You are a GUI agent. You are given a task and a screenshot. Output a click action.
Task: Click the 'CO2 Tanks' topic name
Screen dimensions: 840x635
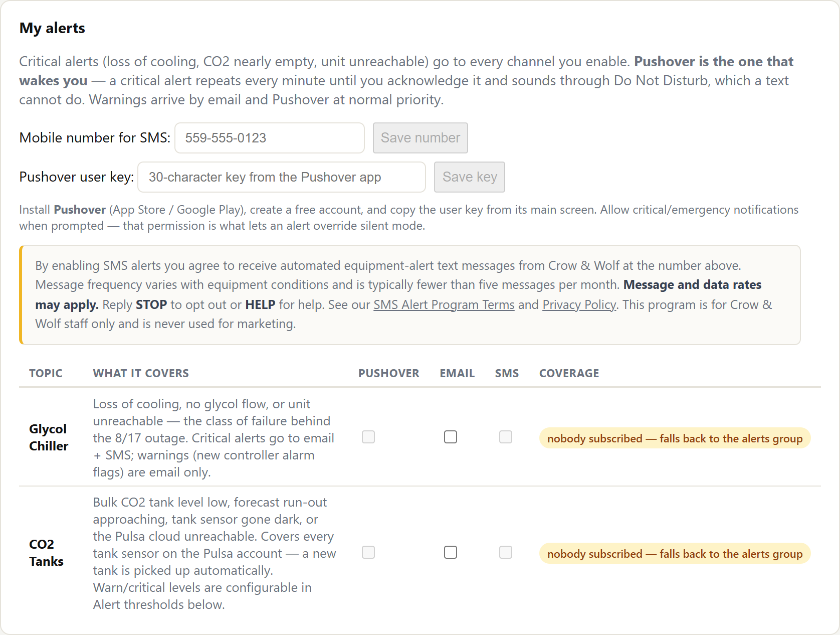(x=47, y=553)
